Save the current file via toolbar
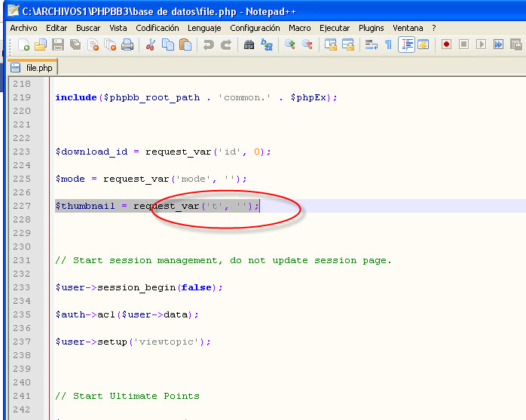526x420 pixels. coord(58,45)
